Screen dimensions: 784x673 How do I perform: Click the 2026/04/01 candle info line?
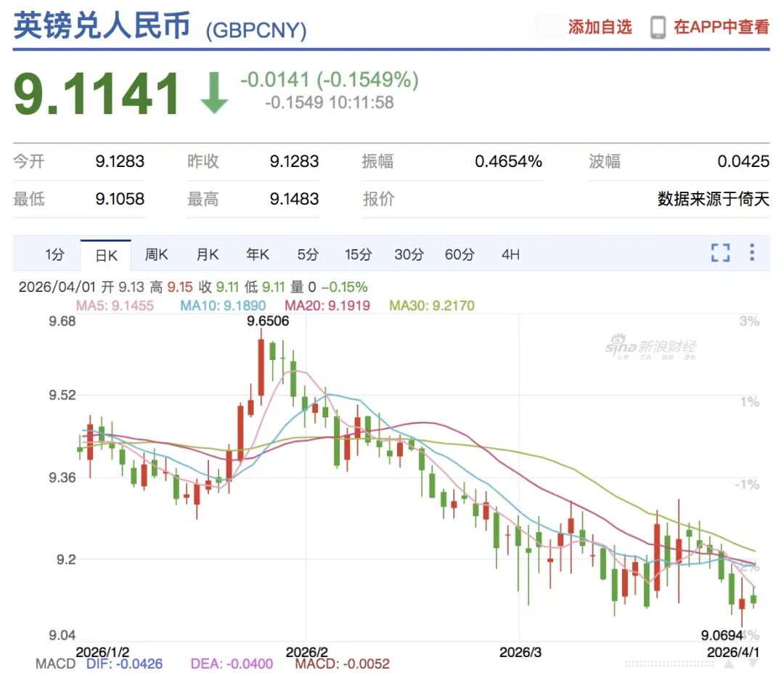tap(193, 287)
